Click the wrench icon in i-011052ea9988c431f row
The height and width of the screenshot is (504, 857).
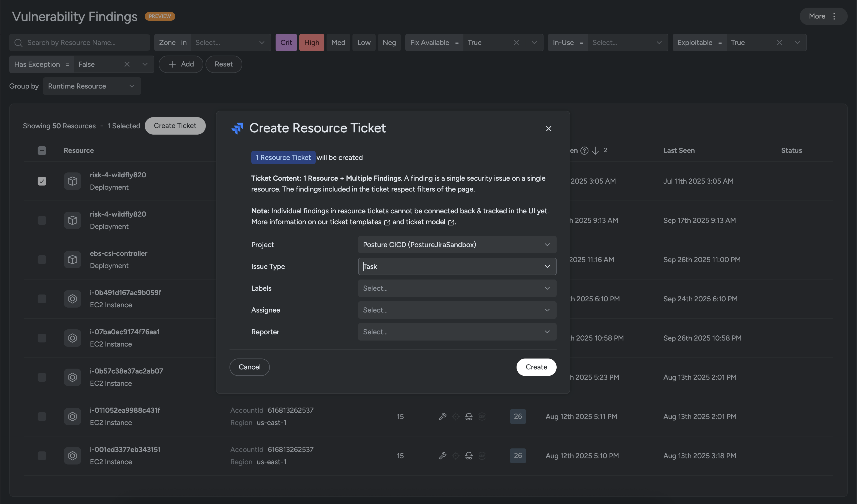(442, 416)
